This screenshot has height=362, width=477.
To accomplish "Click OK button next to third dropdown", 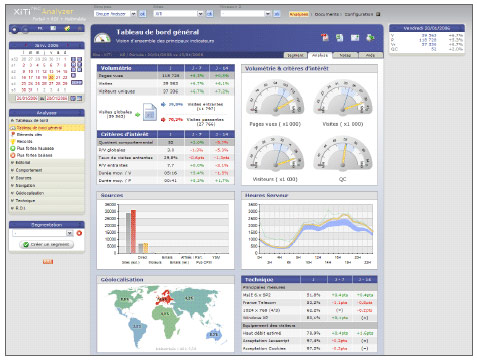I will point(277,14).
